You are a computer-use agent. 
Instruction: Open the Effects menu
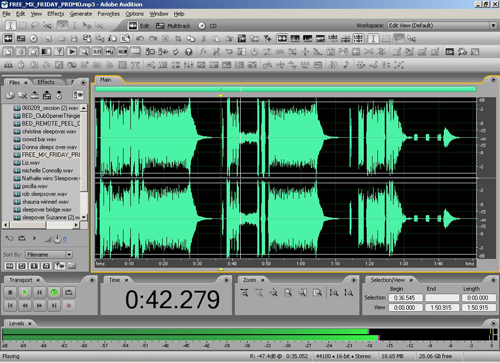pyautogui.click(x=55, y=14)
